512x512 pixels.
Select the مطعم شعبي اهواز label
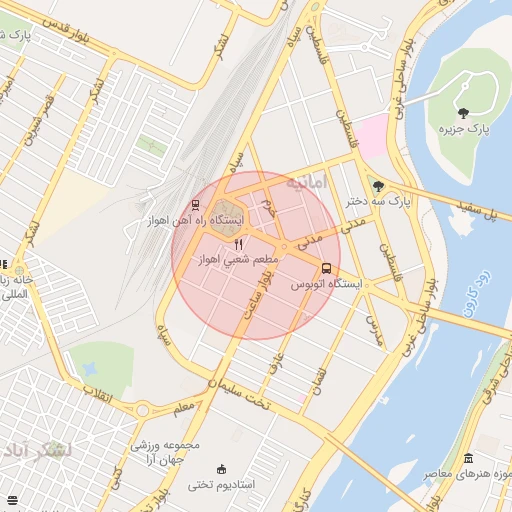click(238, 260)
